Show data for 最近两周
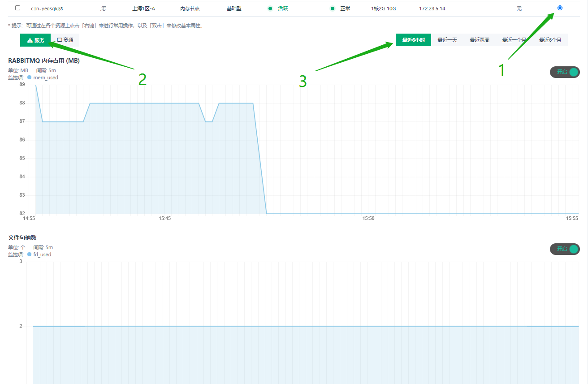Screen dimensions: 588x384 coord(480,40)
